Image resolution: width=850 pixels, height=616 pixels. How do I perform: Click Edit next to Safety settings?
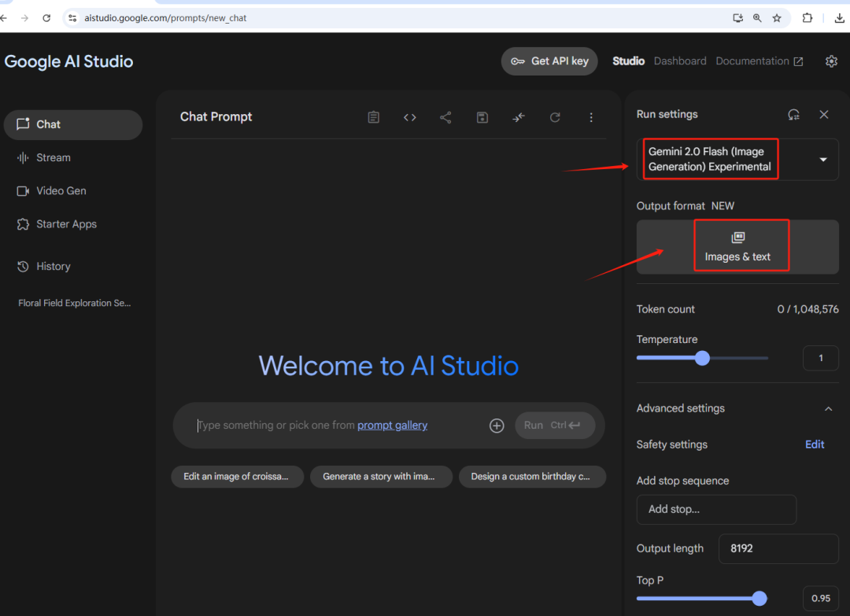point(815,444)
